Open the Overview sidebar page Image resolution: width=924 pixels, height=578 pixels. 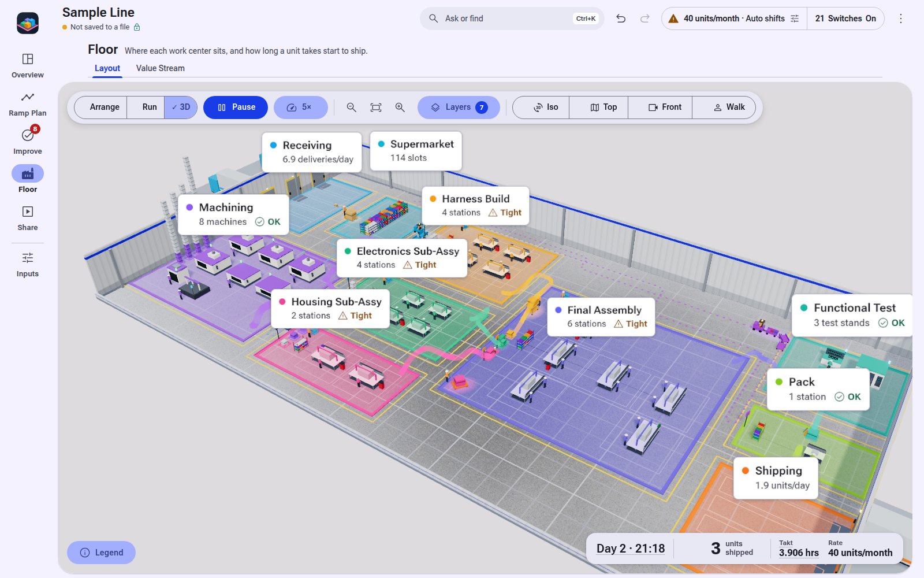28,66
